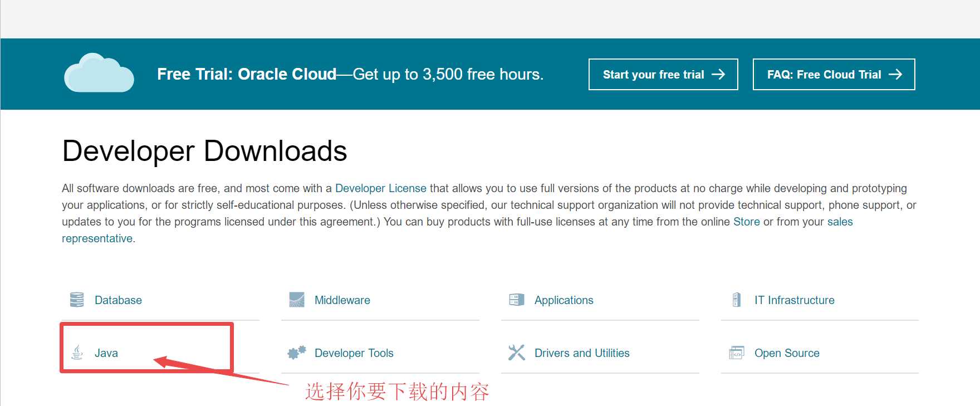Click the Java coffee cup icon
Image resolution: width=980 pixels, height=406 pixels.
tap(77, 352)
